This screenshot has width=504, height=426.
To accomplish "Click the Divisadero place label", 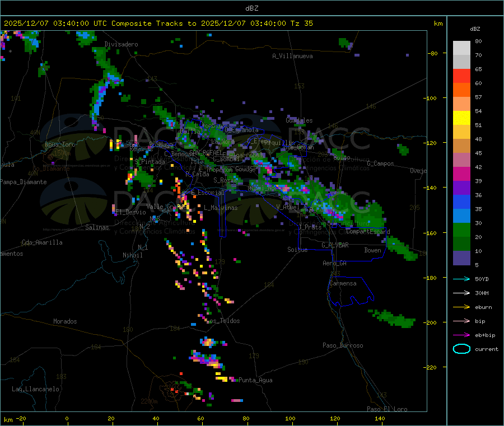I will pyautogui.click(x=121, y=44).
